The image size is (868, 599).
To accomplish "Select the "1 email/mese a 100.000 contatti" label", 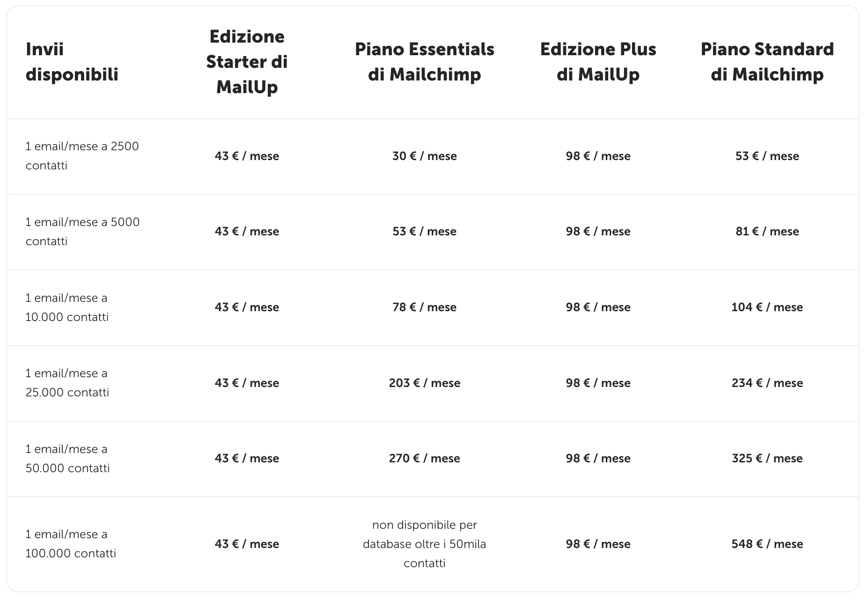I will click(x=71, y=544).
